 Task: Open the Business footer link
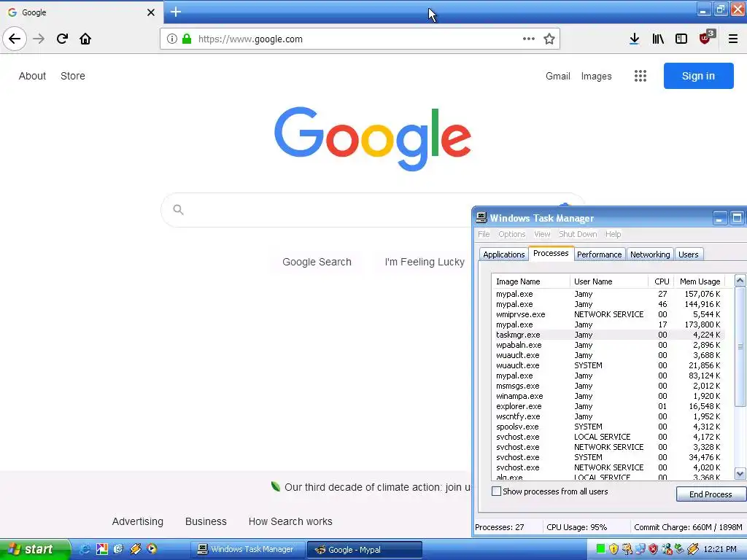[206, 521]
